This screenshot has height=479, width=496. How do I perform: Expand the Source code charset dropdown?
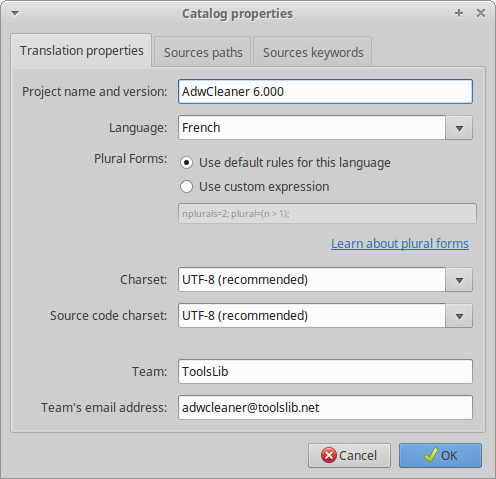(459, 316)
